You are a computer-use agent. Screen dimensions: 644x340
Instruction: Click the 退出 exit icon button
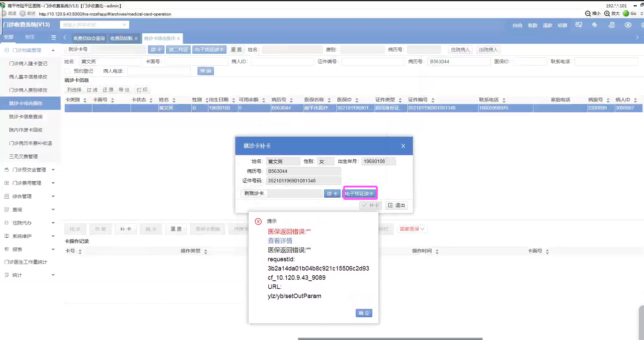pyautogui.click(x=396, y=205)
